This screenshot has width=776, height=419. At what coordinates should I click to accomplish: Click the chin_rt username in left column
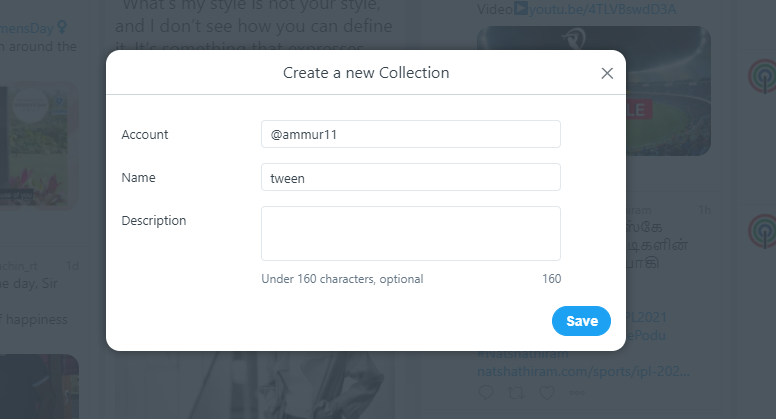tap(19, 266)
